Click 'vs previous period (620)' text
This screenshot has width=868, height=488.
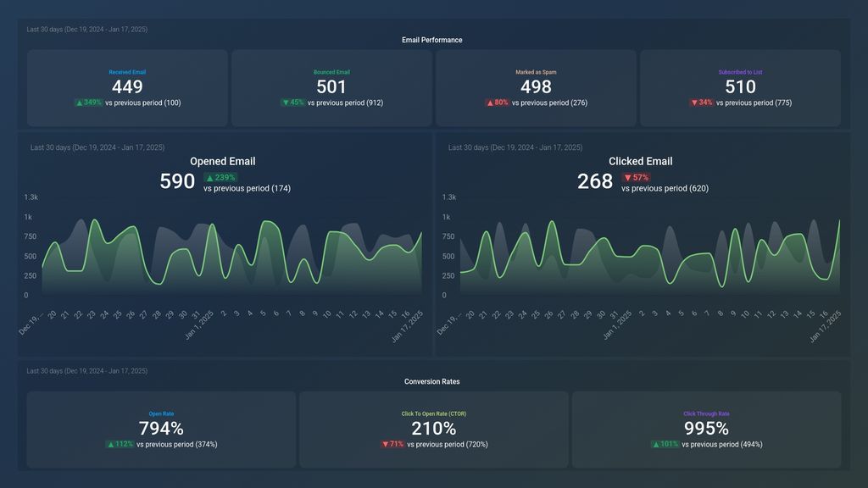pyautogui.click(x=665, y=189)
